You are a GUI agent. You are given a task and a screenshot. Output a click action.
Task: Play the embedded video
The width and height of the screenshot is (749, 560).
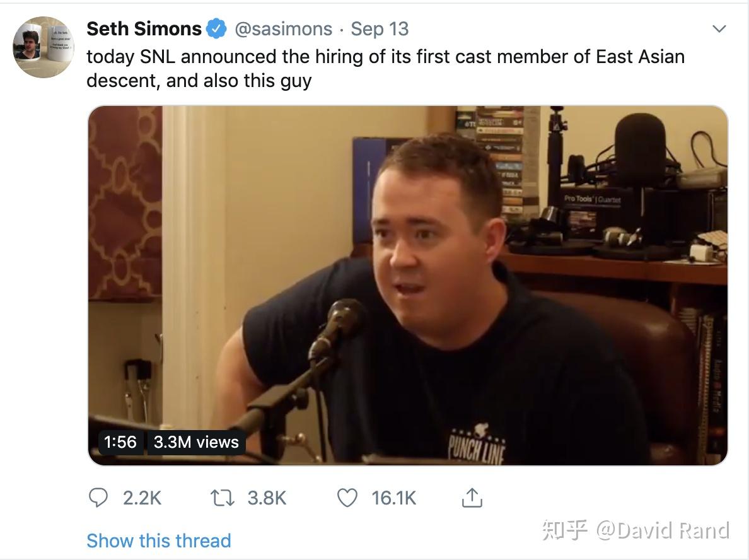[x=408, y=285]
